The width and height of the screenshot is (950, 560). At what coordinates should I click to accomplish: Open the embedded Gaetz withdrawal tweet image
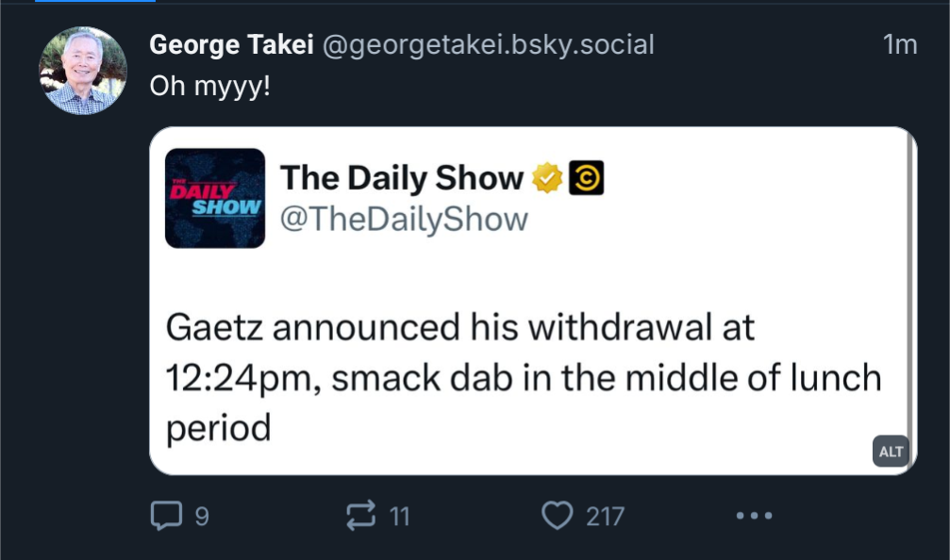(533, 301)
